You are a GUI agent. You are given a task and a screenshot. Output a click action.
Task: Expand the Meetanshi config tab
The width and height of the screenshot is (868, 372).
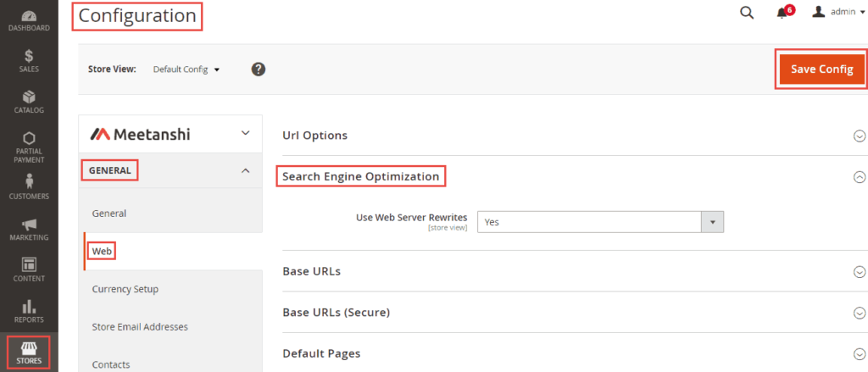(170, 134)
